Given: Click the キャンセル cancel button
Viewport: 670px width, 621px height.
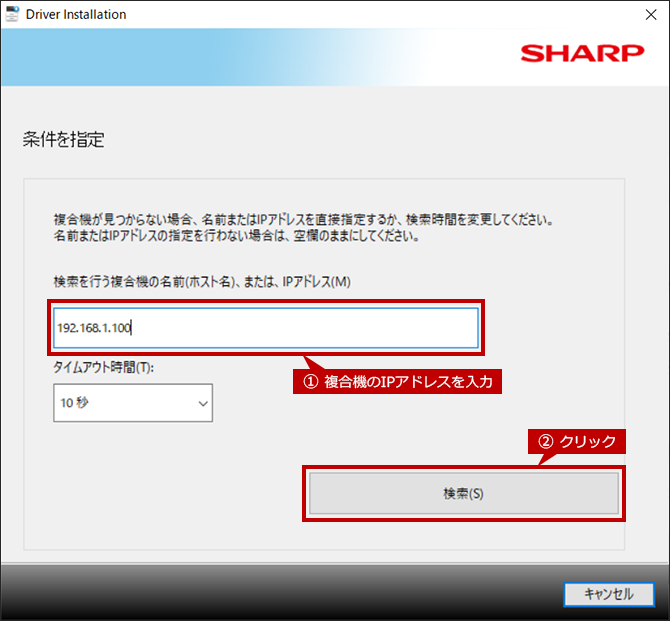Looking at the screenshot, I should coord(609,594).
